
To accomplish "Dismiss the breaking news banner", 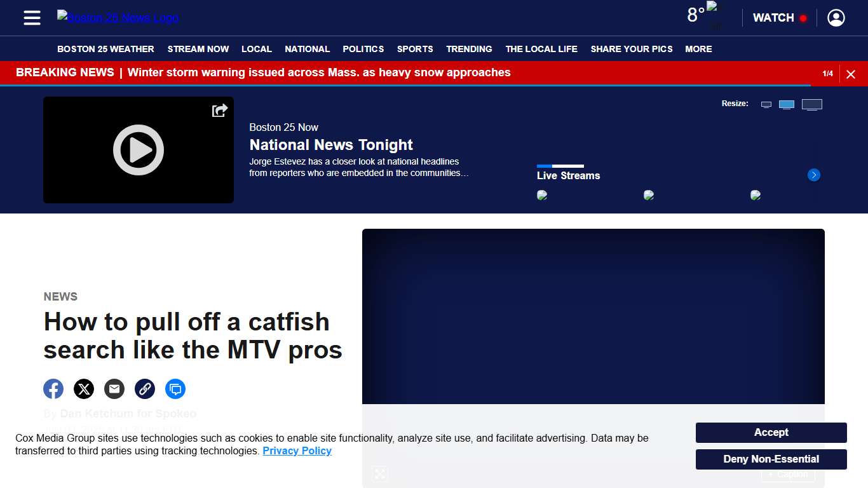I will (x=851, y=74).
